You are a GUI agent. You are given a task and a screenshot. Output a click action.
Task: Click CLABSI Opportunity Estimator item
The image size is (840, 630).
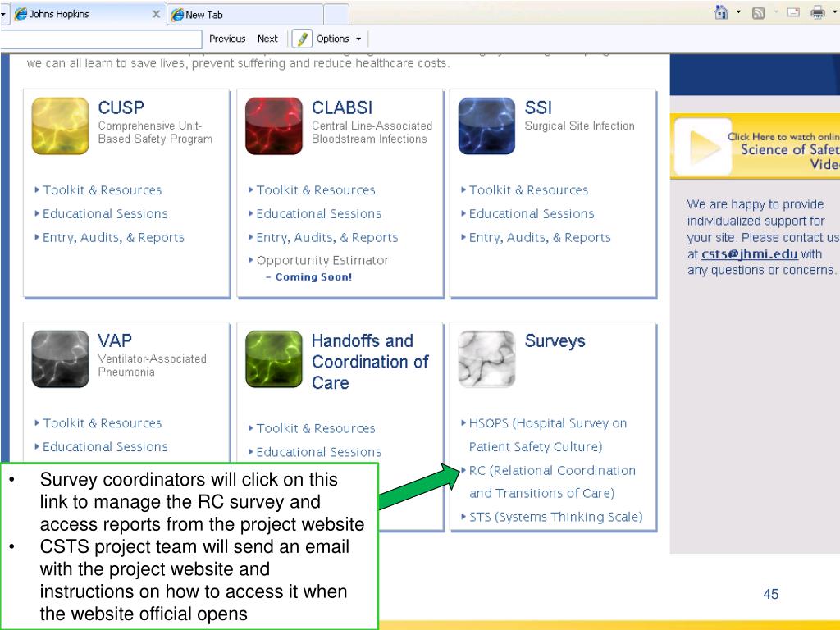(322, 260)
